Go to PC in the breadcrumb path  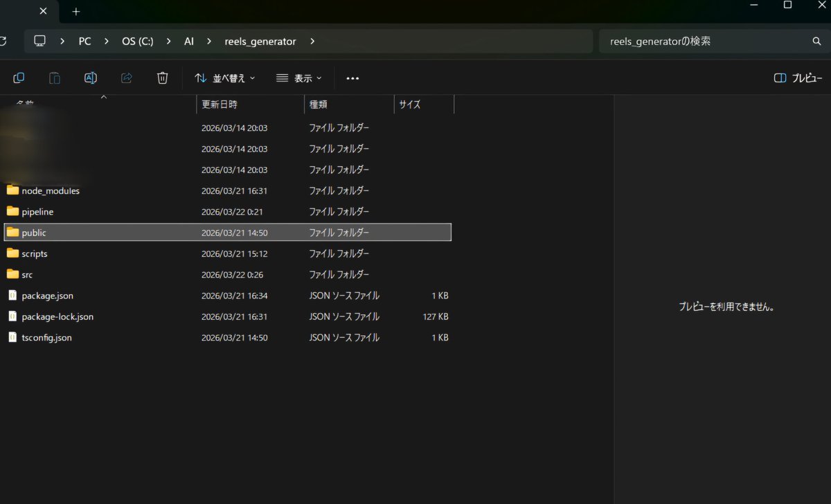click(x=84, y=42)
